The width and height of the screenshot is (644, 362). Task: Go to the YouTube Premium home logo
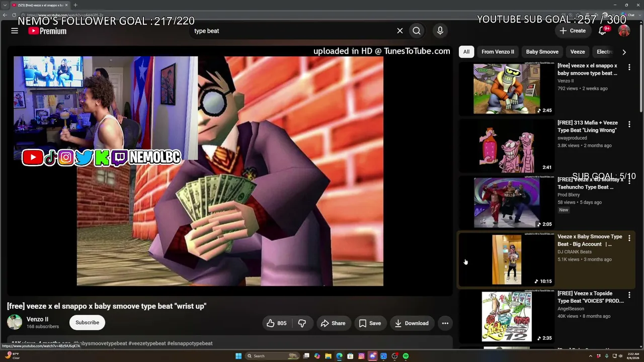tap(47, 31)
